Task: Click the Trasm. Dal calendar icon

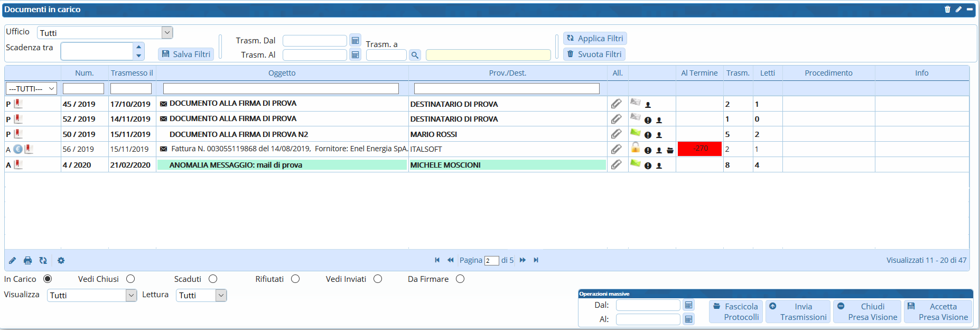Action: point(356,41)
